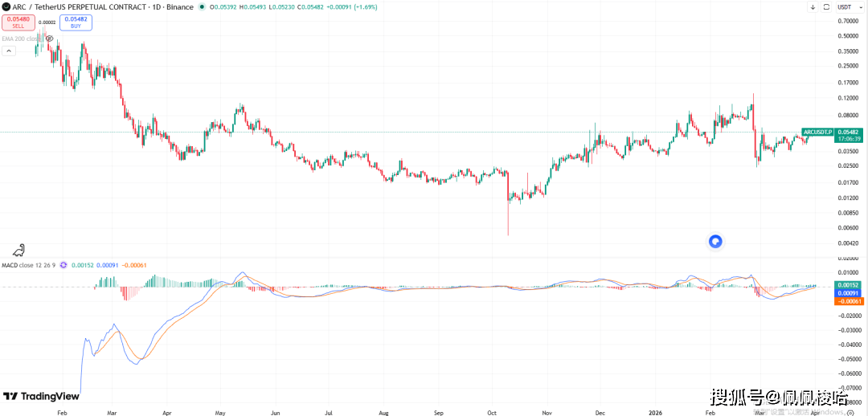The height and width of the screenshot is (416, 868).
Task: Click the TradingView logo
Action: (41, 396)
